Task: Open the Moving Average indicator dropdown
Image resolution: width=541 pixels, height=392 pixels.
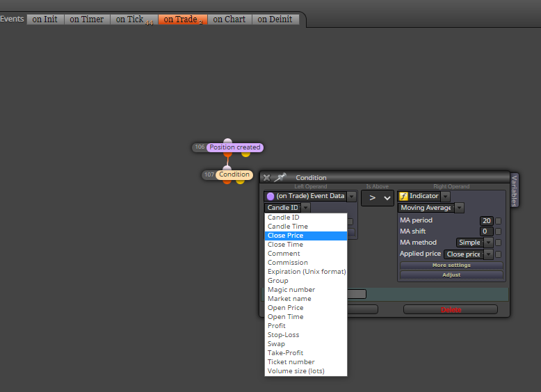Action: 430,208
